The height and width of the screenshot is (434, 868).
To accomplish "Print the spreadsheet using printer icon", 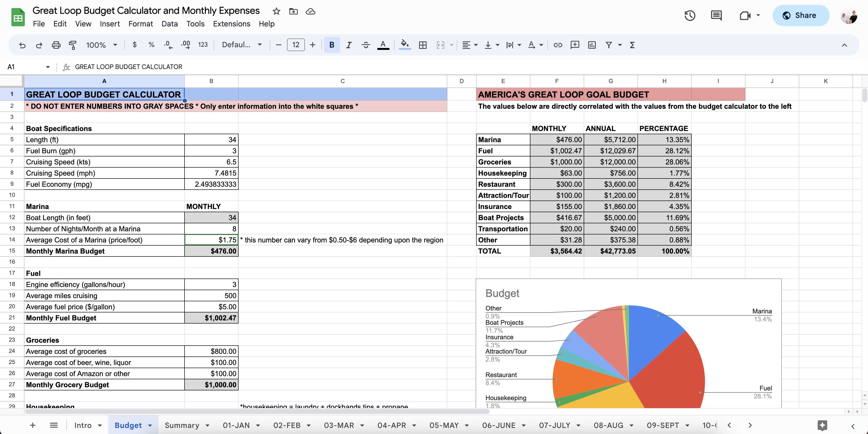I will pyautogui.click(x=56, y=45).
